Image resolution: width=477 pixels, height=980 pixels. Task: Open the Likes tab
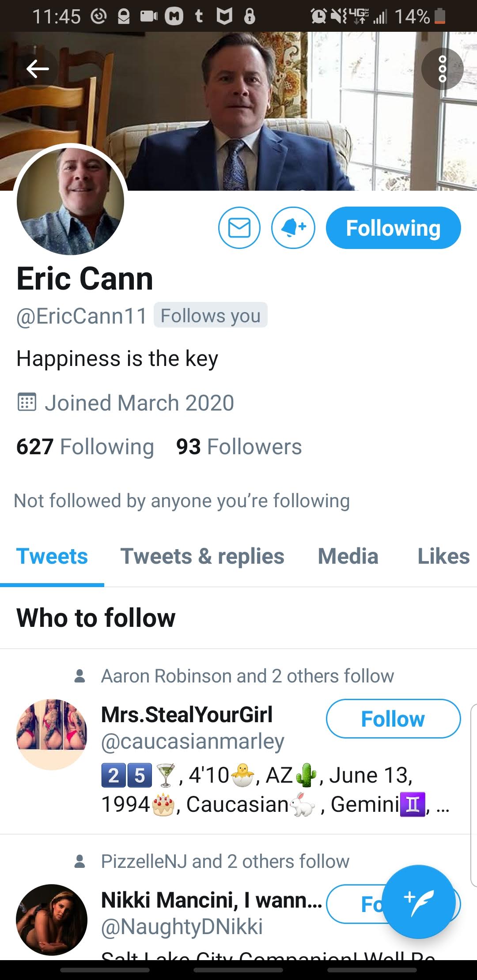pyautogui.click(x=443, y=556)
